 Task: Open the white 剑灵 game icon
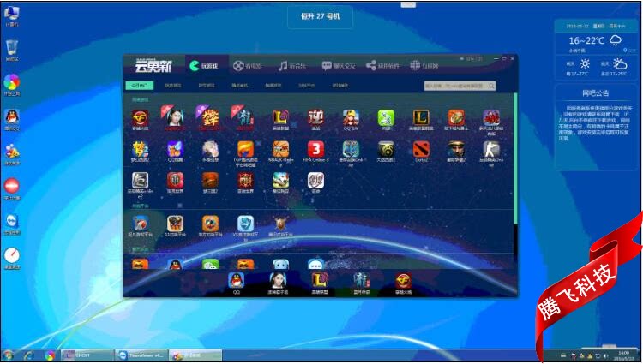(315, 182)
